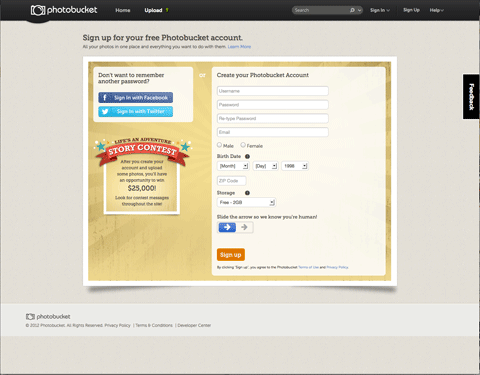This screenshot has height=375, width=480.
Task: Open the Day birth date dropdown
Action: tap(266, 166)
